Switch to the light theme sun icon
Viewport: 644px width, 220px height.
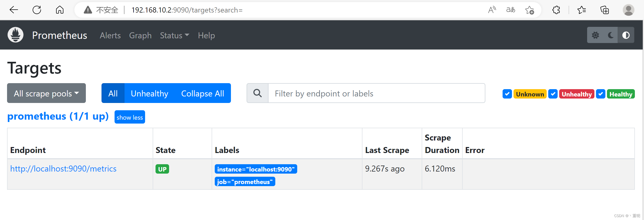tap(595, 35)
